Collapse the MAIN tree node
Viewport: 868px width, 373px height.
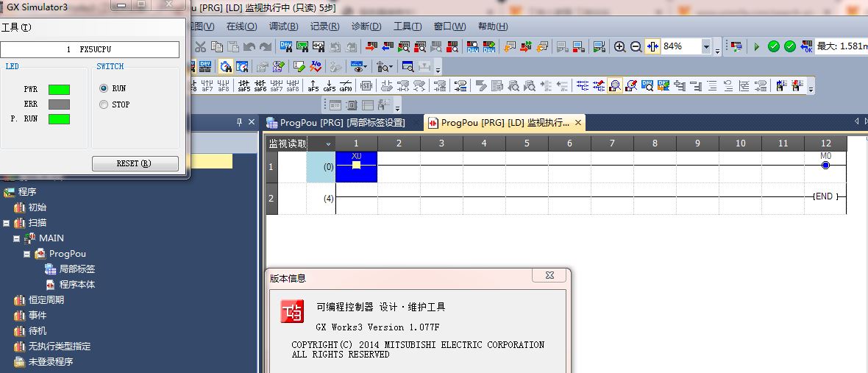click(x=17, y=238)
